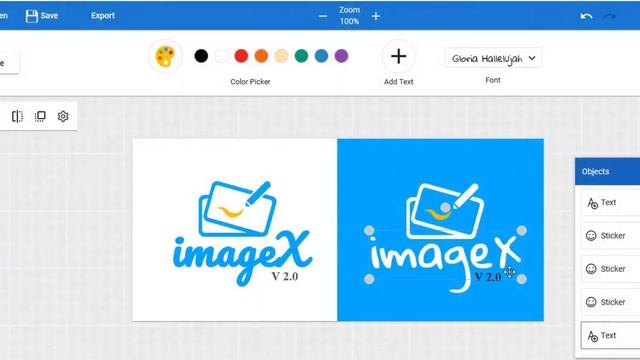The width and height of the screenshot is (640, 360).
Task: Click the rotation handle above the imageX text
Action: point(446,207)
